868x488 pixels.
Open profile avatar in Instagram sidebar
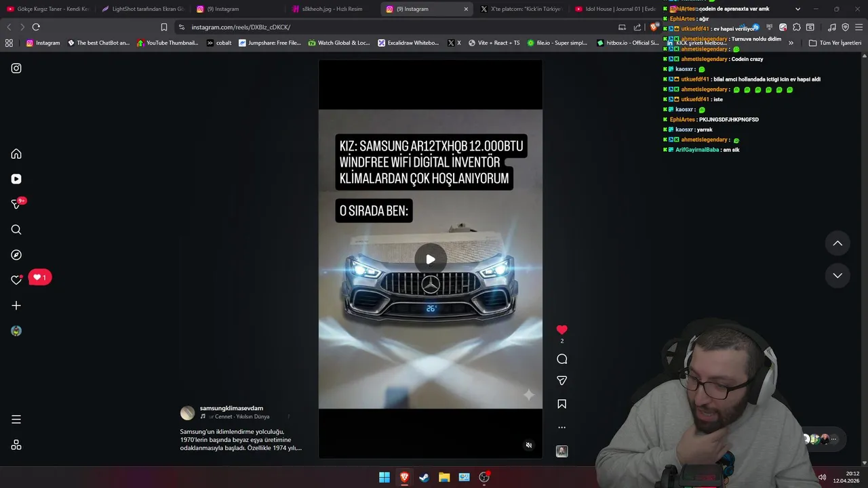pyautogui.click(x=16, y=331)
